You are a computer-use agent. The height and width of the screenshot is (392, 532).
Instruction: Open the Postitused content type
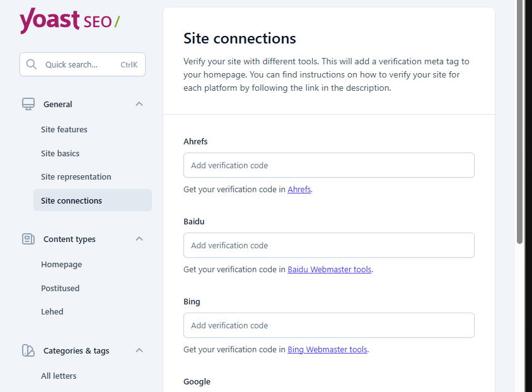click(x=61, y=289)
